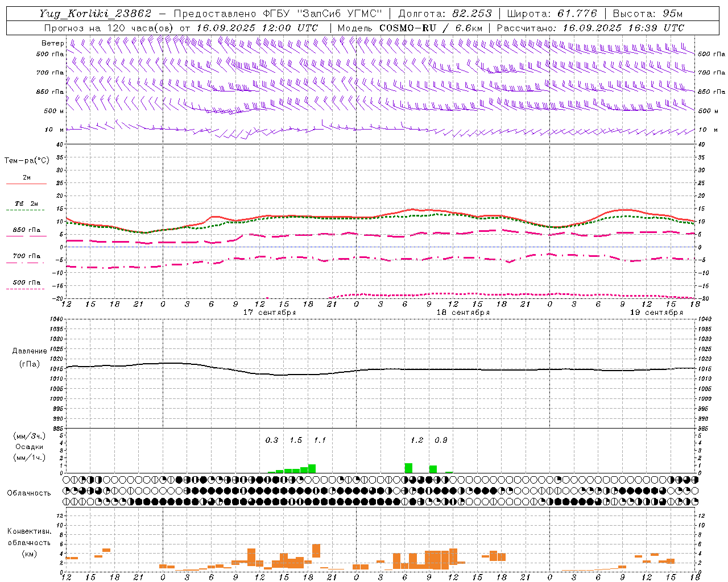
Task: Select the latitude value 61.776
Action: (577, 14)
